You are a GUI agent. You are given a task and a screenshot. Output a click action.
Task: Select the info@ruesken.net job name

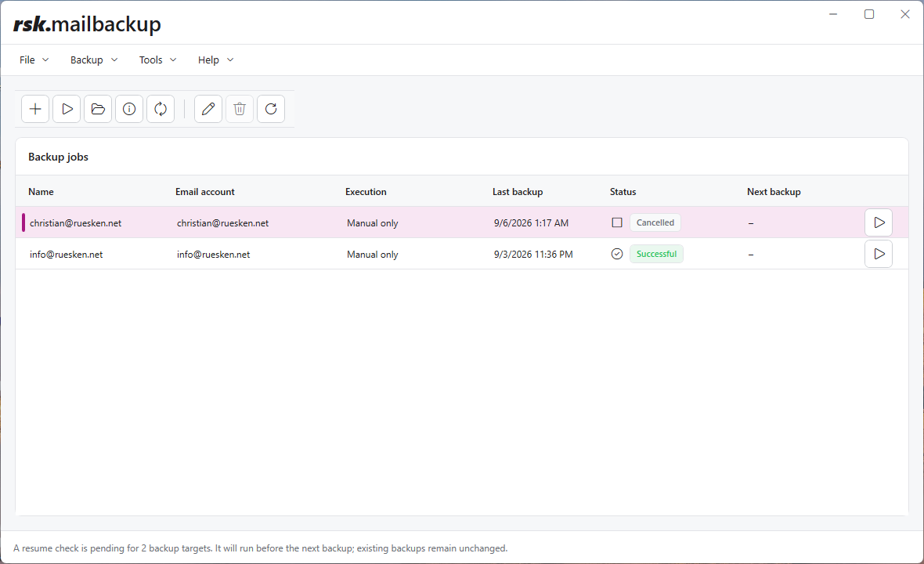pyautogui.click(x=66, y=255)
